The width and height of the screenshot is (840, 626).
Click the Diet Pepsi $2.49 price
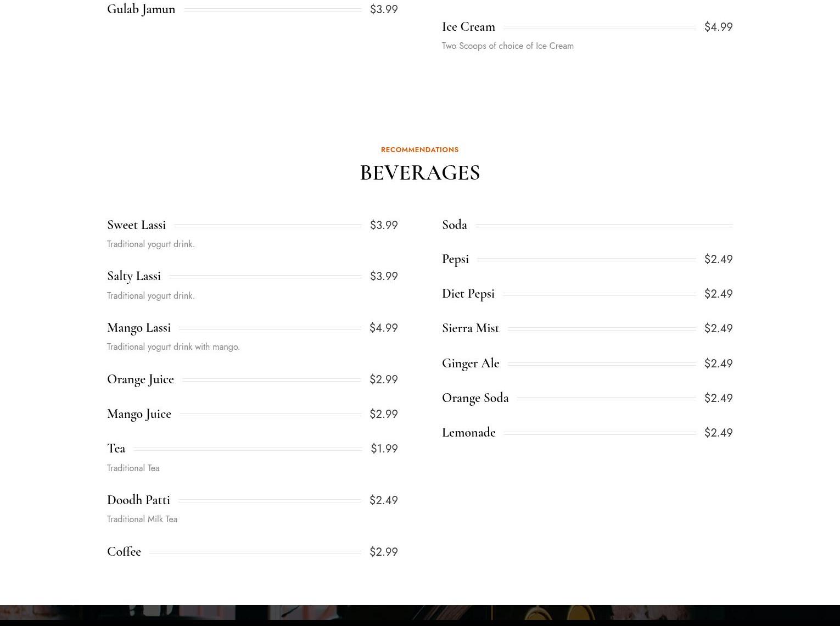pyautogui.click(x=719, y=294)
